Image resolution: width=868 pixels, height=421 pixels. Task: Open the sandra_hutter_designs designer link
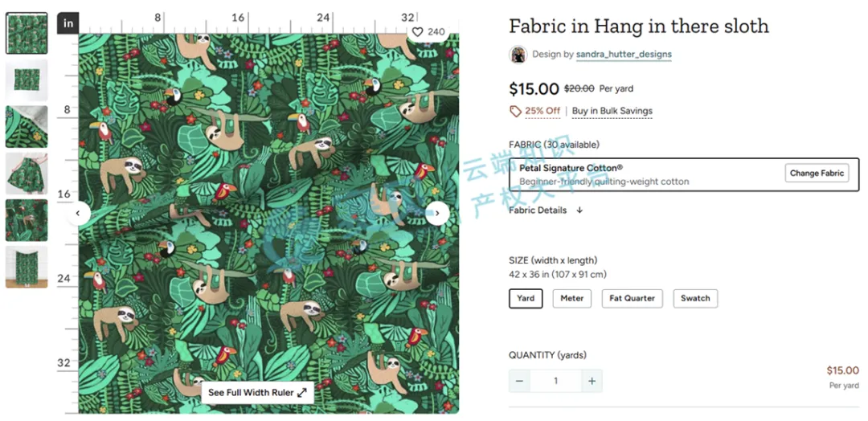click(624, 55)
